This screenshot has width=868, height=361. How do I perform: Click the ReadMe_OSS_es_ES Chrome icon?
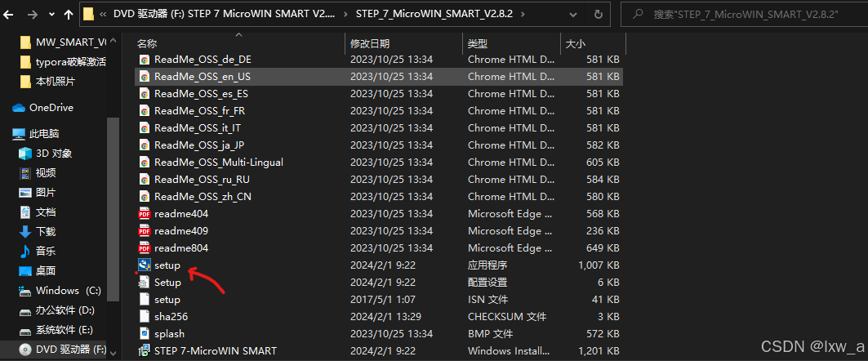tap(145, 94)
